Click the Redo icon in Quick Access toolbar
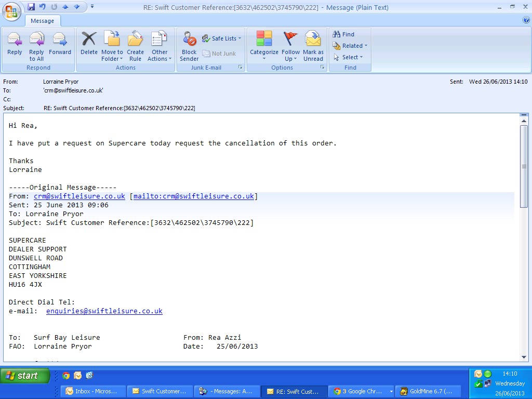 [54, 7]
